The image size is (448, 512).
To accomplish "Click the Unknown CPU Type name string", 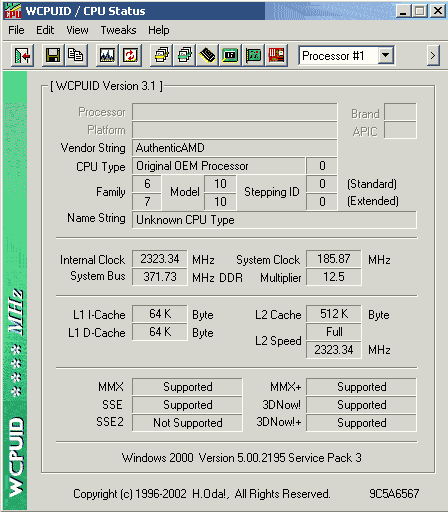I will pyautogui.click(x=274, y=220).
